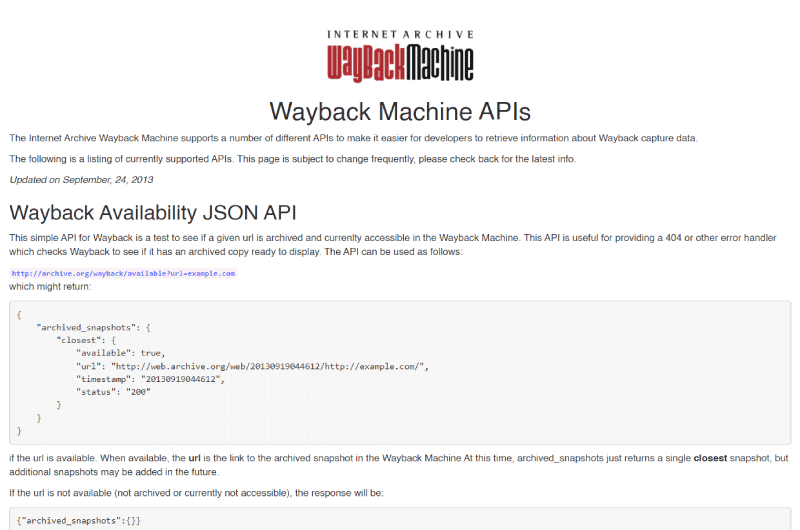This screenshot has width=800, height=530.
Task: Click the 'If the url is not available' sentence
Action: pyautogui.click(x=196, y=493)
